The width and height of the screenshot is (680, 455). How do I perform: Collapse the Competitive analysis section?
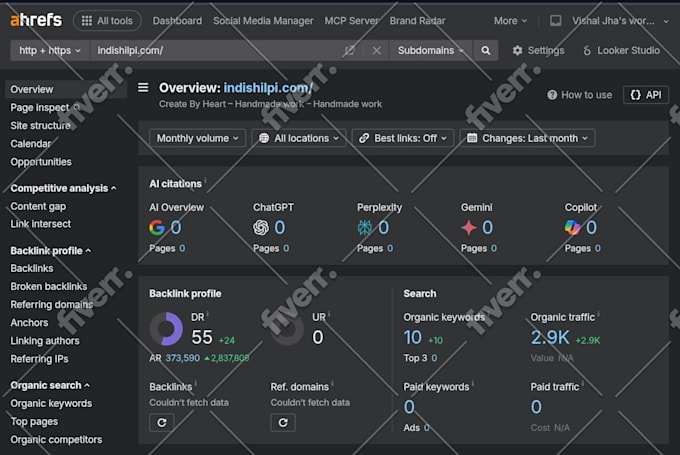point(63,188)
